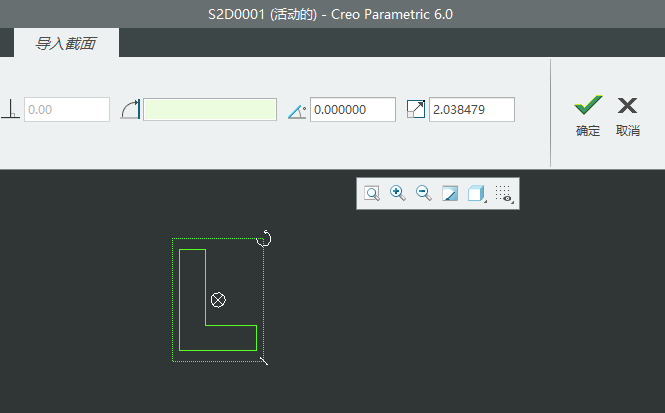This screenshot has height=413, width=665.
Task: Click the perpendicular offset icon
Action: [x=11, y=110]
